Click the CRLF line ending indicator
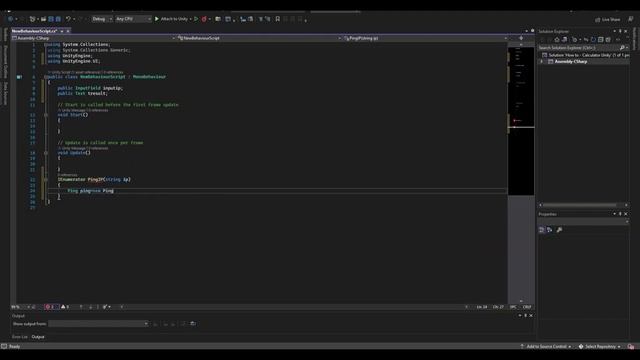 (527, 307)
